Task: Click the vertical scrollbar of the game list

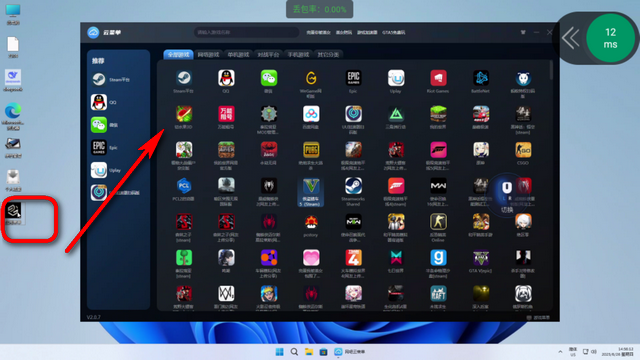Action: pyautogui.click(x=551, y=70)
